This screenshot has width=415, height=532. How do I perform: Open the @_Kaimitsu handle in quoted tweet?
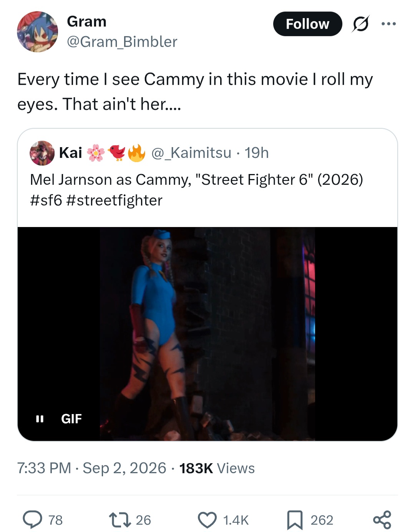pyautogui.click(x=191, y=152)
